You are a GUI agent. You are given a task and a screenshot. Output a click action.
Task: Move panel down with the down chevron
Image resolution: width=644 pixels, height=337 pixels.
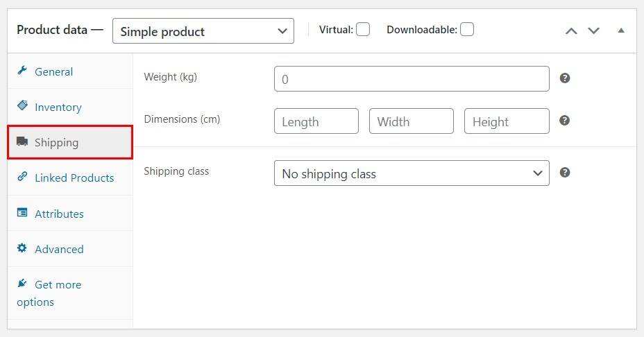pos(594,31)
